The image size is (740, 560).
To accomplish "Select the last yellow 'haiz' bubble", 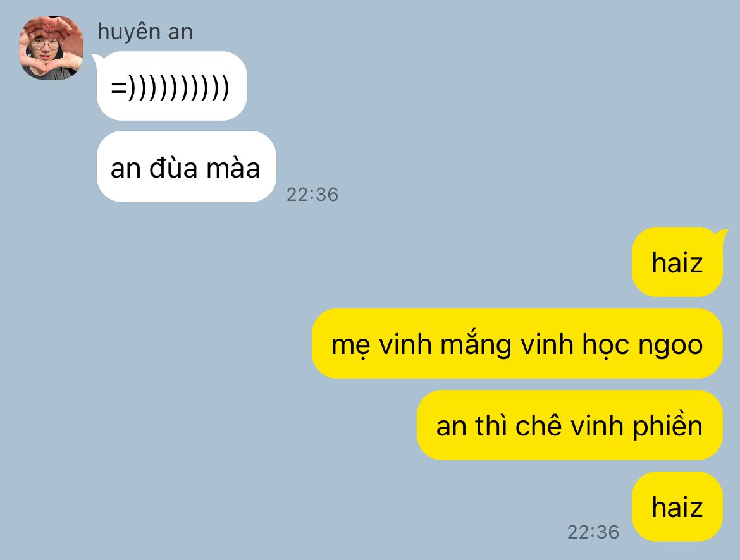I will [x=677, y=507].
